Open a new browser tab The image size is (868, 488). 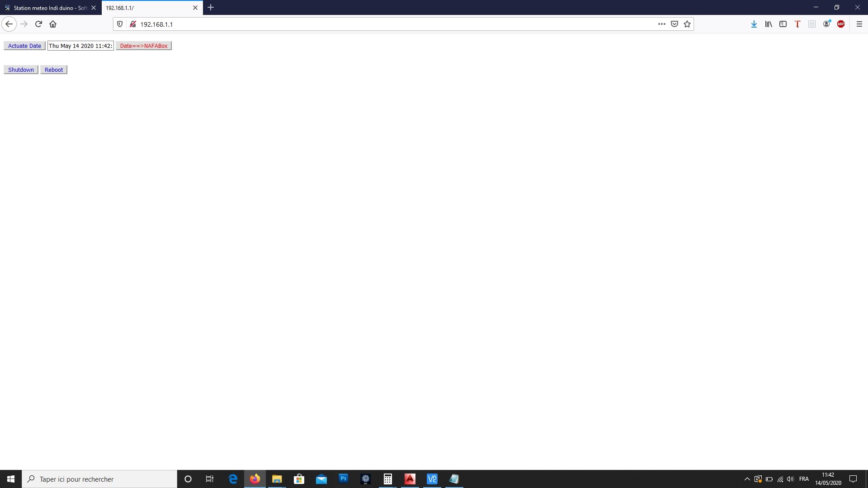pyautogui.click(x=211, y=8)
